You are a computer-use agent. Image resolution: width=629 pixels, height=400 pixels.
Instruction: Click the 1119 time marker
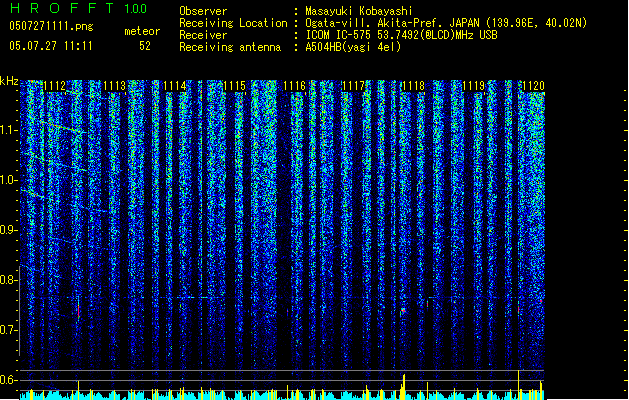click(x=474, y=86)
